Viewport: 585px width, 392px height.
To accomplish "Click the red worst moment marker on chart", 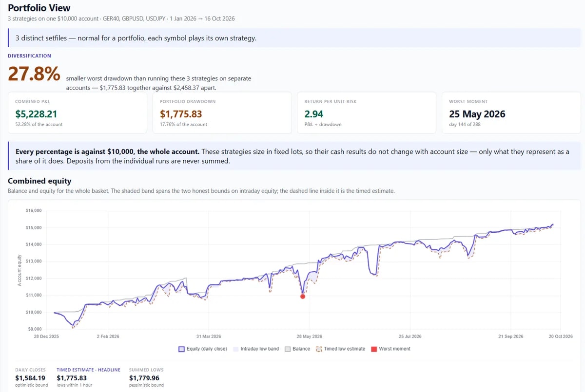I will 303,296.
